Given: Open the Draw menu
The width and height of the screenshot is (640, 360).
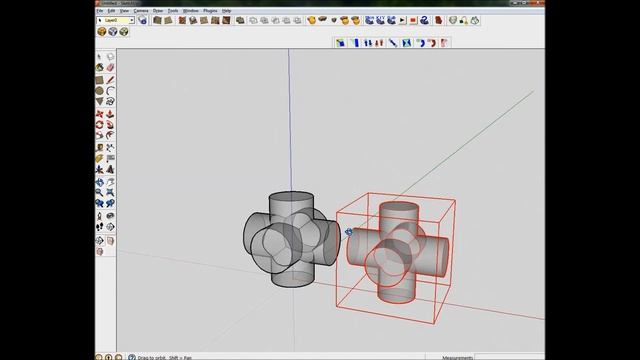Looking at the screenshot, I should [x=158, y=11].
